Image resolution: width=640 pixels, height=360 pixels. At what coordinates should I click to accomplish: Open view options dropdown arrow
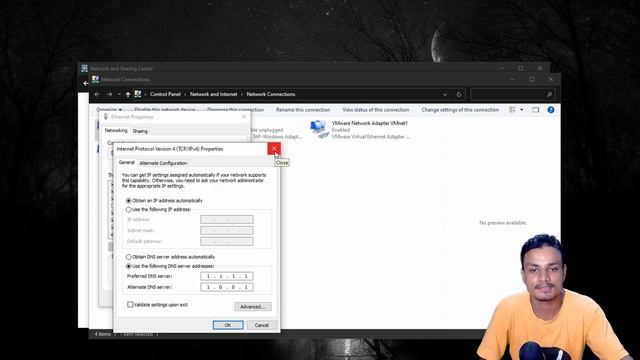click(x=522, y=110)
